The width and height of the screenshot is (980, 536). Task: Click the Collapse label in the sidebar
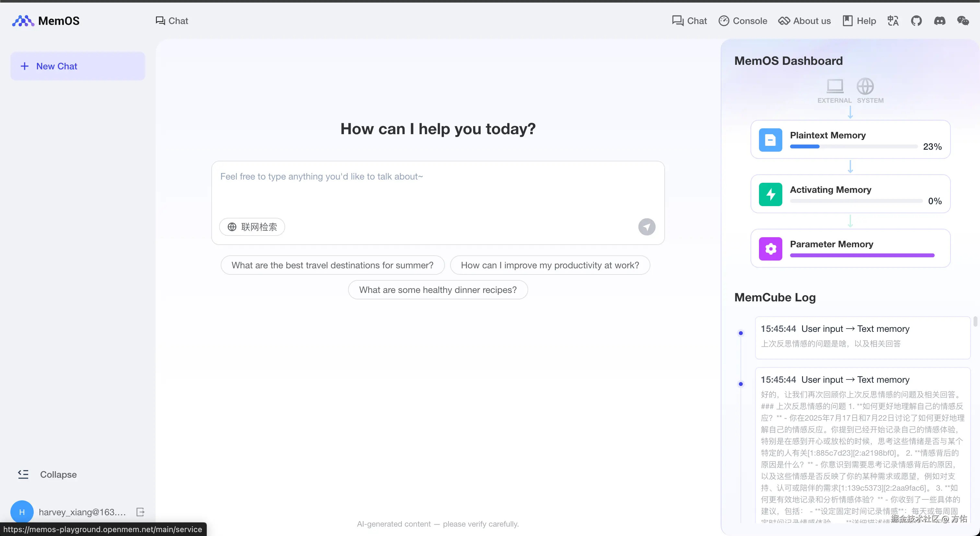coord(59,474)
